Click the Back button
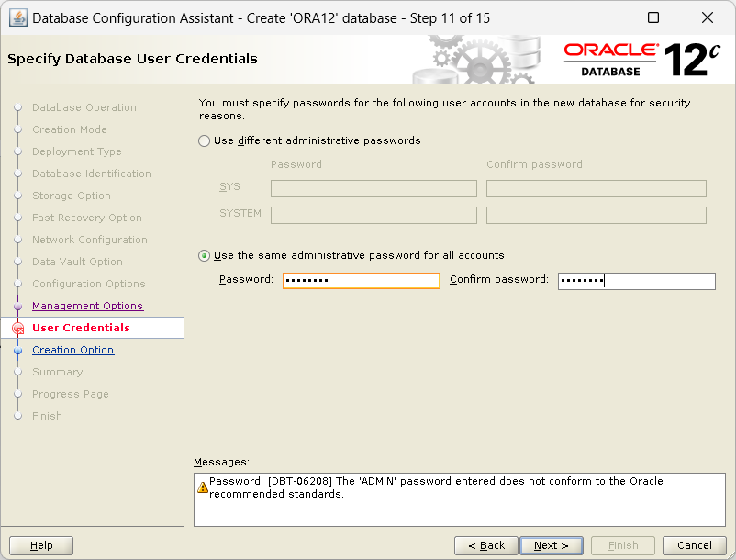This screenshot has width=736, height=560. (x=485, y=545)
